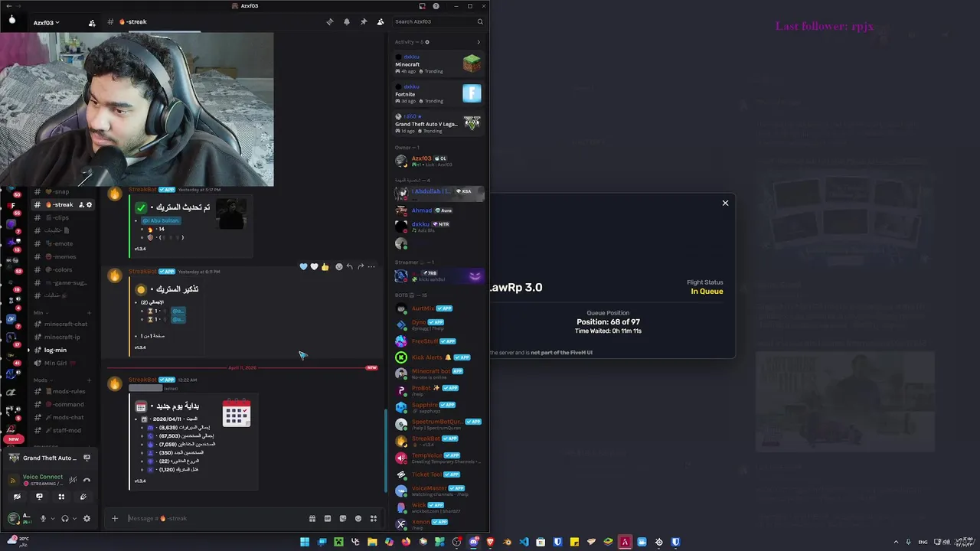Expand the Activity section chevron
The image size is (980, 551).
pyautogui.click(x=479, y=42)
